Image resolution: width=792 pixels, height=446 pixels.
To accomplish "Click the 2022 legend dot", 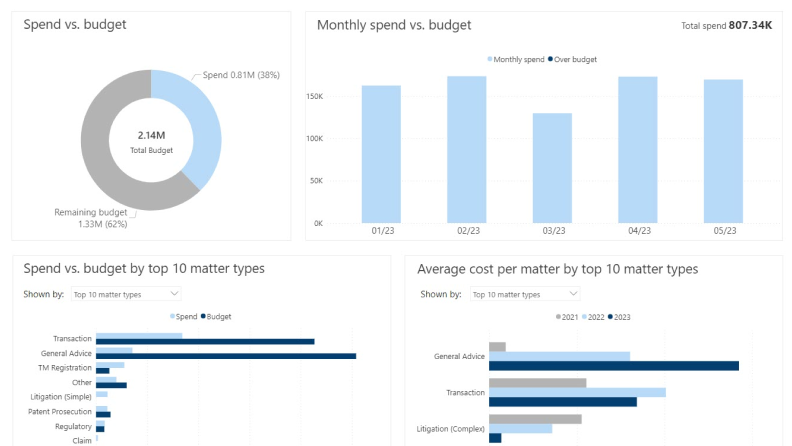I will point(584,317).
